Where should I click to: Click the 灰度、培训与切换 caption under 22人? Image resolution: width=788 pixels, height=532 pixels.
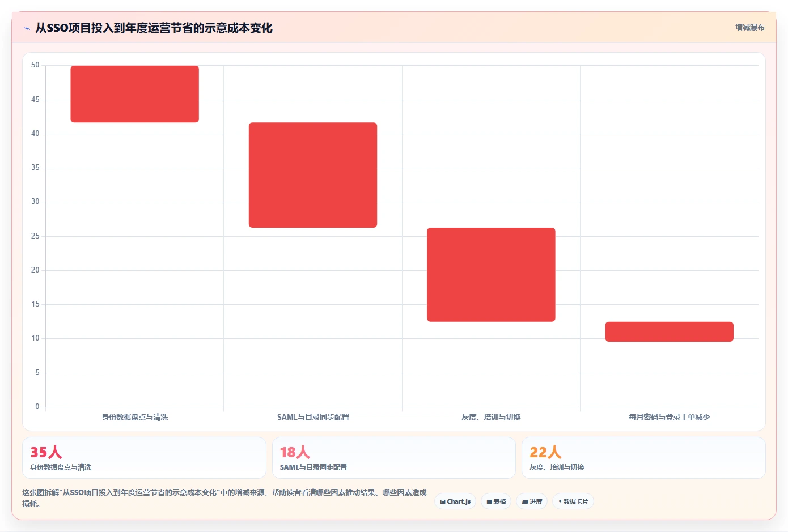pos(557,467)
